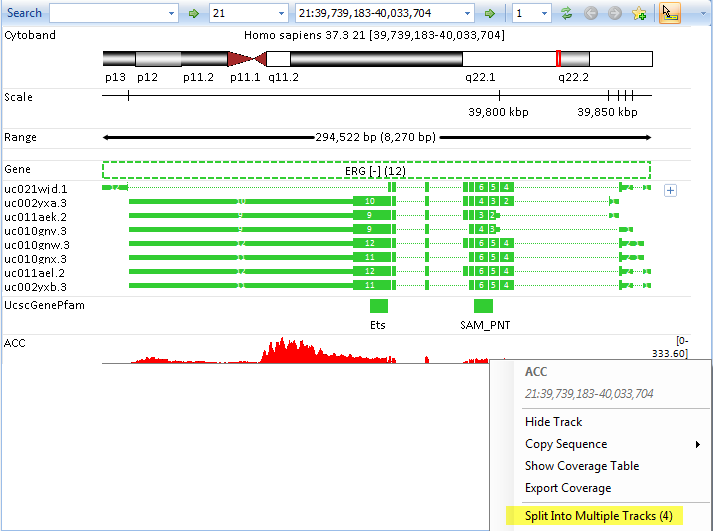Viewport: 713px width, 531px height.
Task: Select transcript uc011ael.2
Action: [x=35, y=273]
